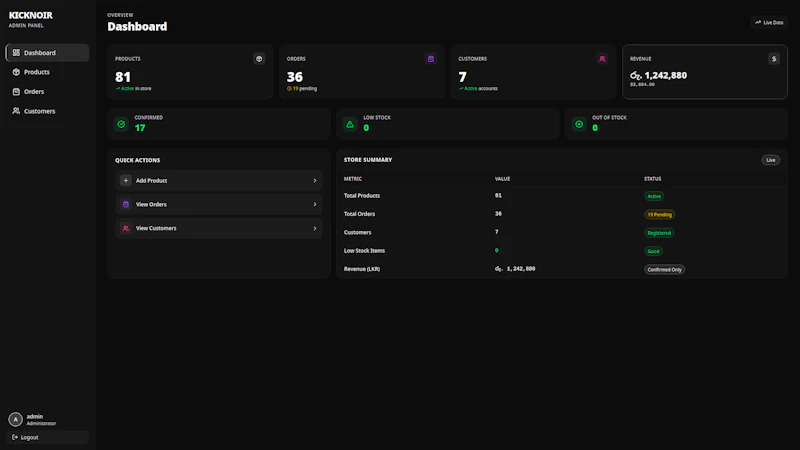The height and width of the screenshot is (450, 800).
Task: Click the Customers people icon in sidebar
Action: [x=16, y=111]
